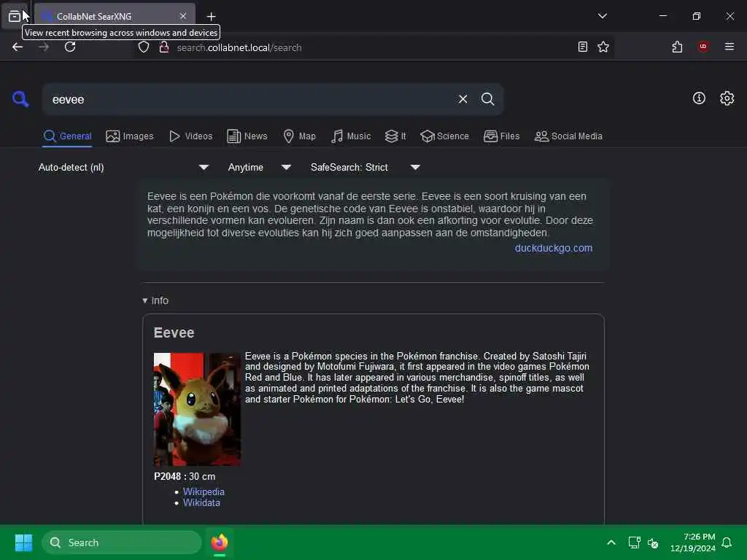Bookmark this page with star
Screen dimensions: 747x560
(603, 47)
